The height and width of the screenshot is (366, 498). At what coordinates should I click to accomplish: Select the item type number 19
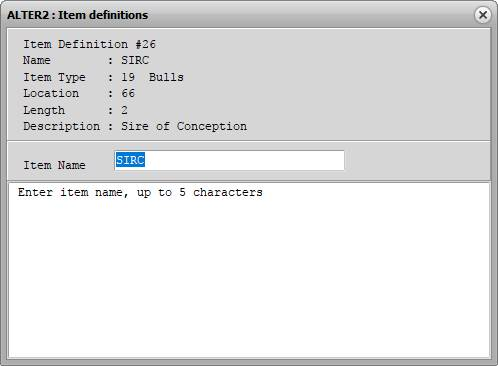(x=128, y=77)
